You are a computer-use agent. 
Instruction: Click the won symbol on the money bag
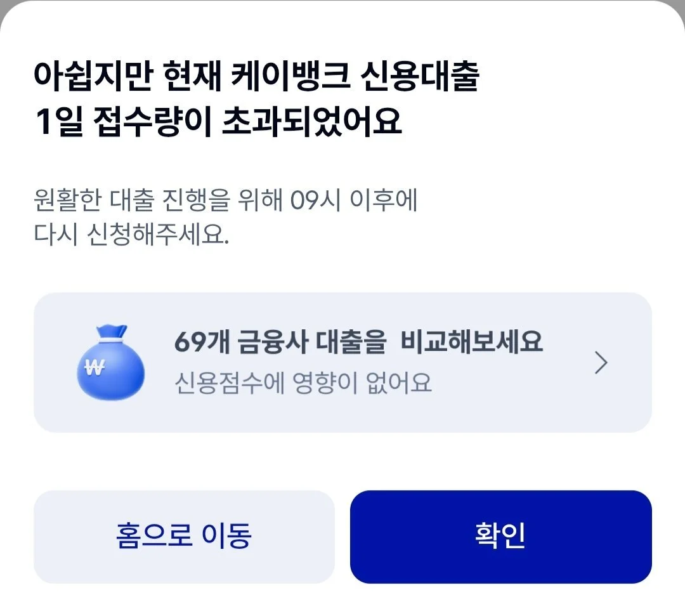click(93, 370)
